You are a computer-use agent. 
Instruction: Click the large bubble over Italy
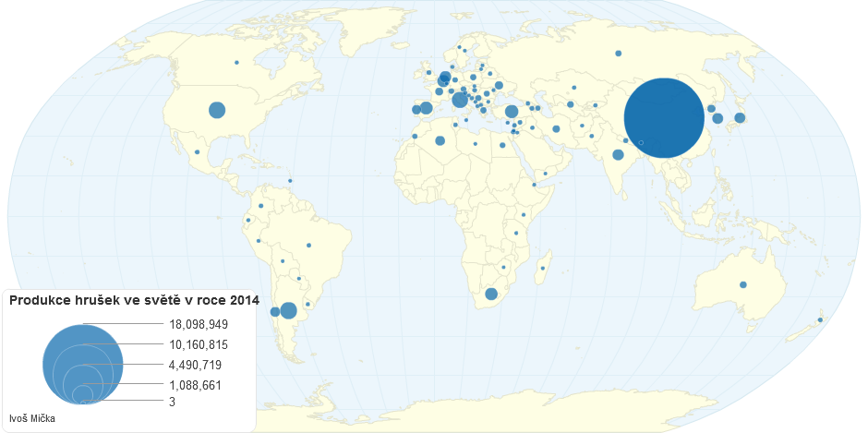tap(460, 100)
